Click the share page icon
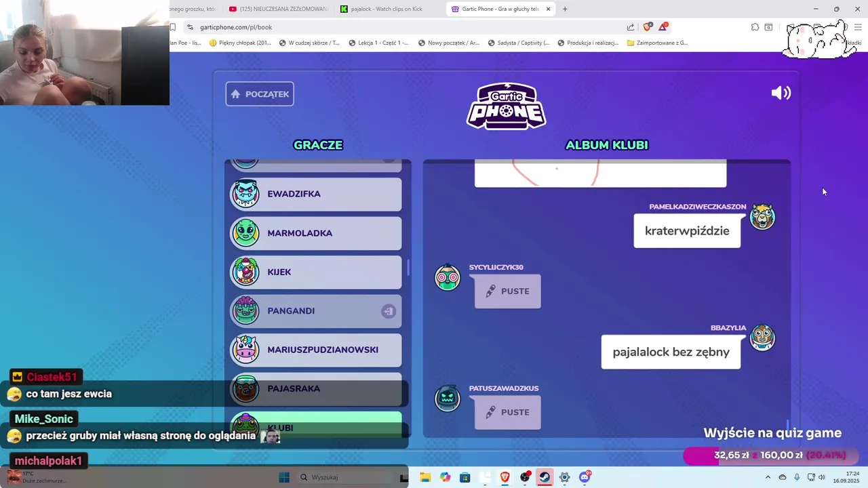Image resolution: width=868 pixels, height=488 pixels. [631, 27]
